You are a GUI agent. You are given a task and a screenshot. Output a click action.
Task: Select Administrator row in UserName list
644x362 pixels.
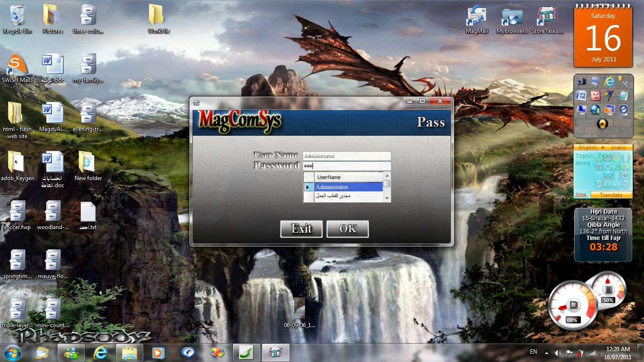348,187
